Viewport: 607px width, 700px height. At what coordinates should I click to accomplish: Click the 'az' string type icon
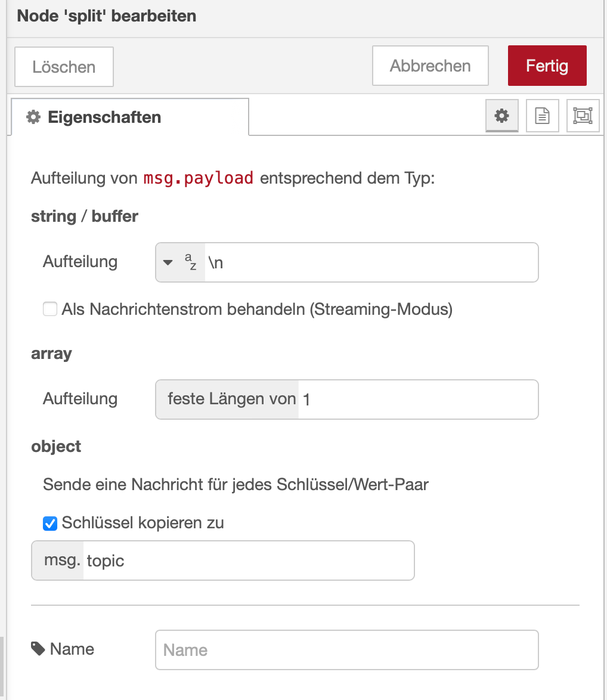pos(190,262)
